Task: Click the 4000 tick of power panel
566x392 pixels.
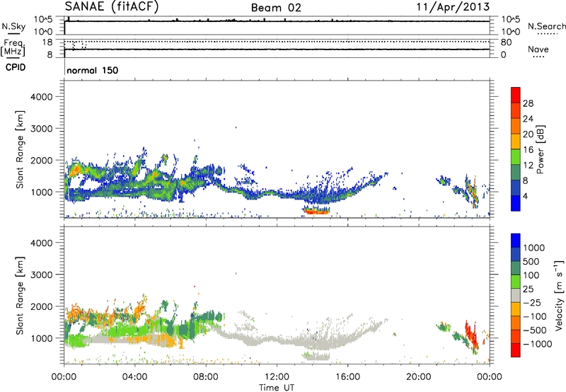Action: tap(41, 97)
